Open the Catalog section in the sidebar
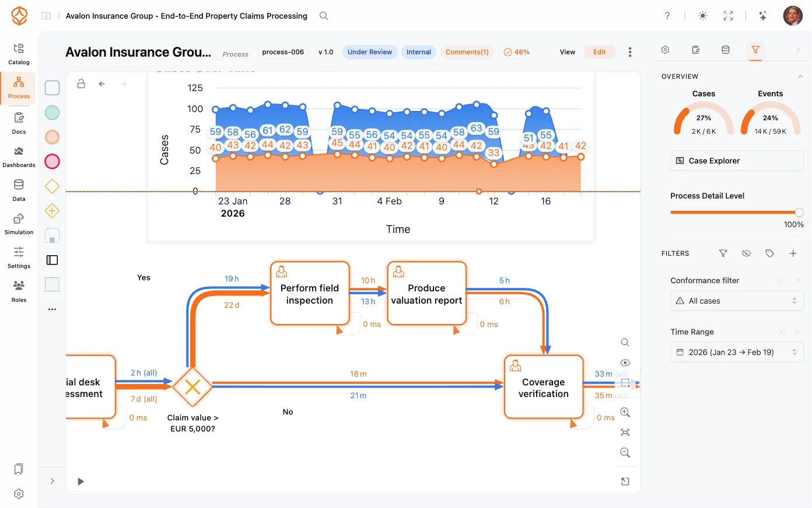The width and height of the screenshot is (812, 508). tap(19, 54)
